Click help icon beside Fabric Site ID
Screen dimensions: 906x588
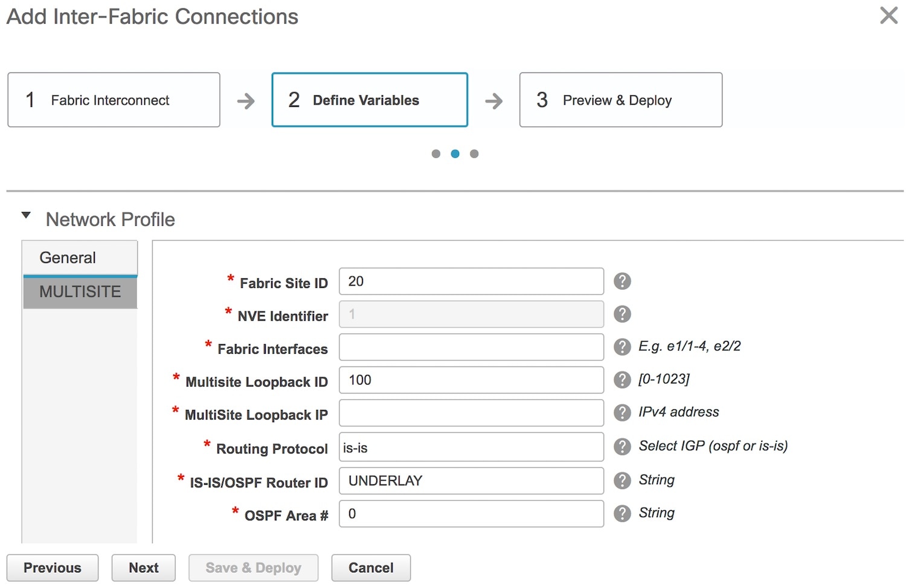click(622, 281)
